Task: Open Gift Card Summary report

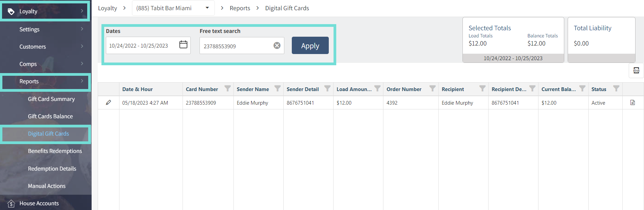Action: point(51,99)
